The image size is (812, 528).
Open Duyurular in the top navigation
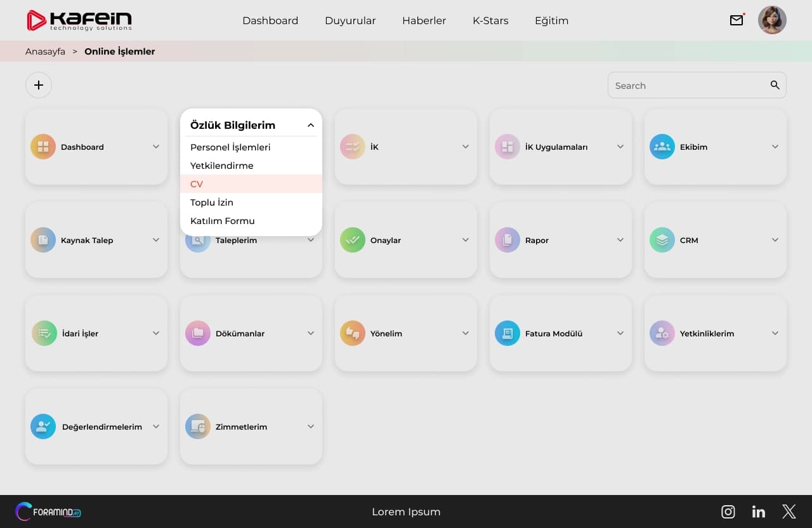pyautogui.click(x=350, y=20)
